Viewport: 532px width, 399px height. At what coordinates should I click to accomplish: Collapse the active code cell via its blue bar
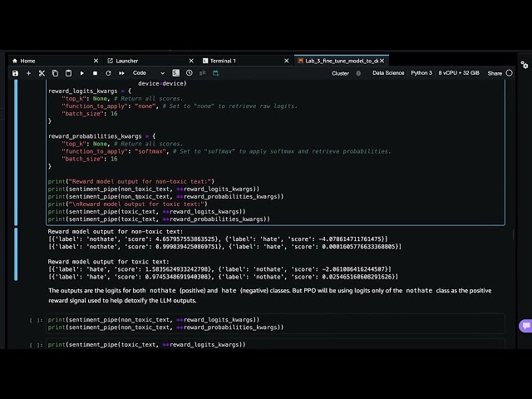[16, 152]
